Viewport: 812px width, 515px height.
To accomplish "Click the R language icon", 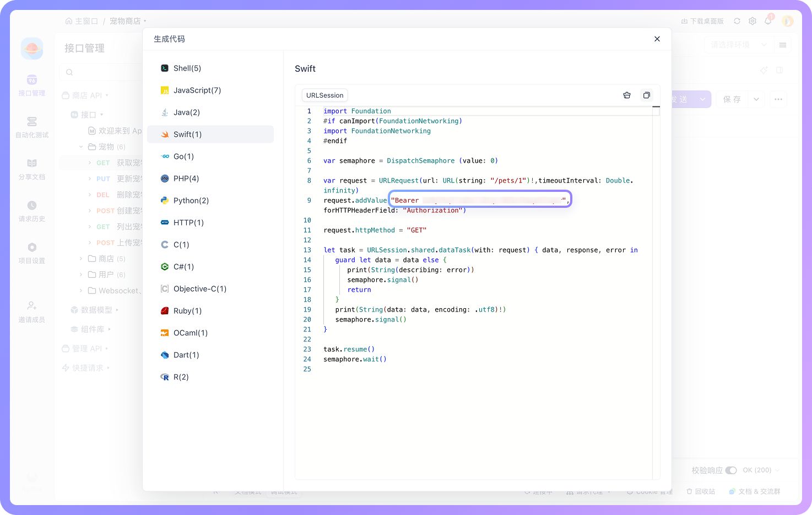I will (165, 377).
